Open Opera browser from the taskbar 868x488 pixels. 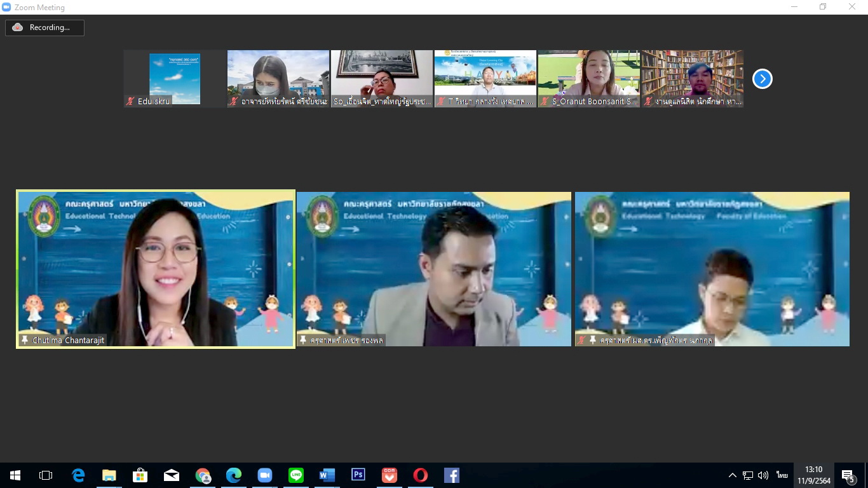pos(421,475)
